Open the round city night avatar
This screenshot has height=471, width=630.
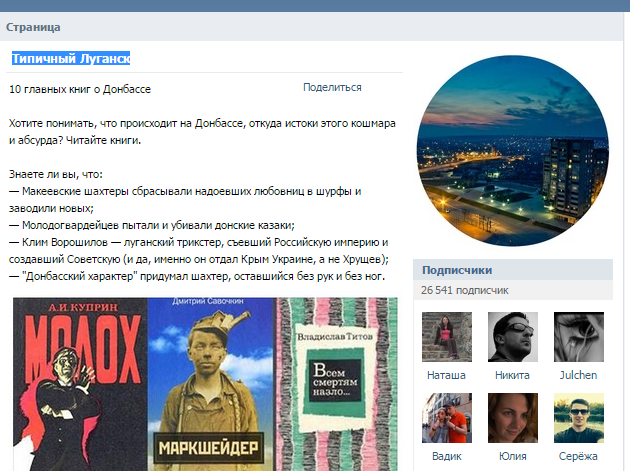coord(513,151)
